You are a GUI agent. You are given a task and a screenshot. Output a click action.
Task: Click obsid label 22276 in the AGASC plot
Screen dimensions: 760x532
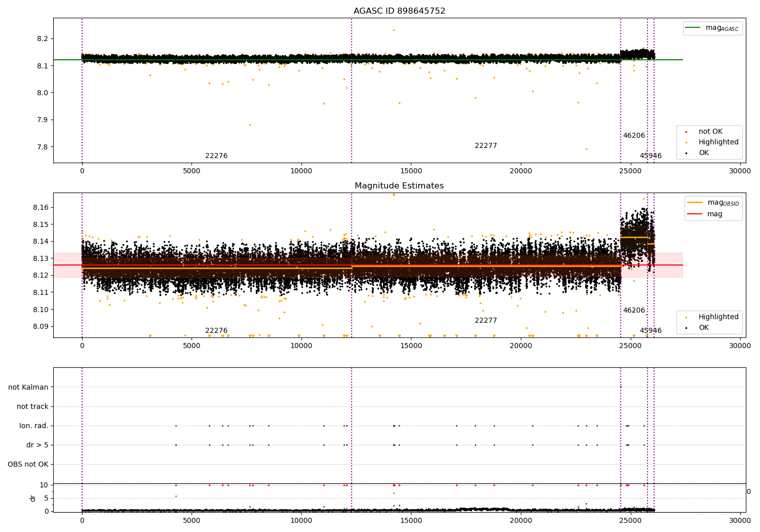[x=216, y=156]
